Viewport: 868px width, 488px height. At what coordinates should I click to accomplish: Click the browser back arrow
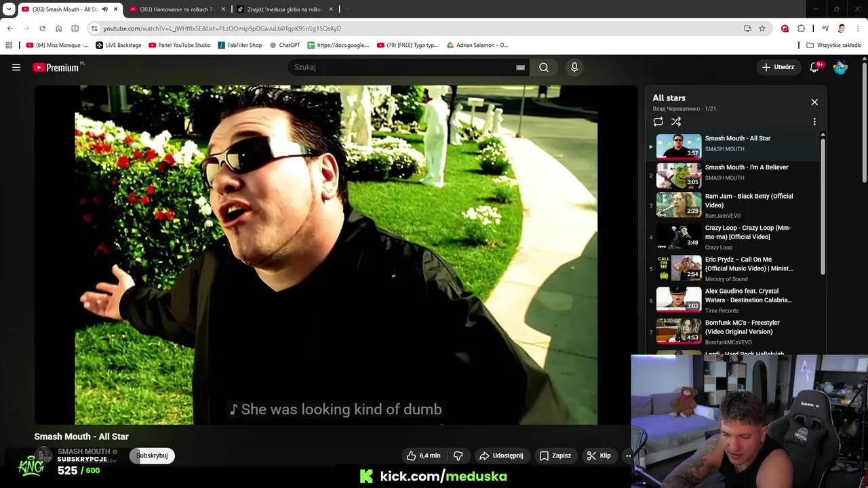coord(9,28)
